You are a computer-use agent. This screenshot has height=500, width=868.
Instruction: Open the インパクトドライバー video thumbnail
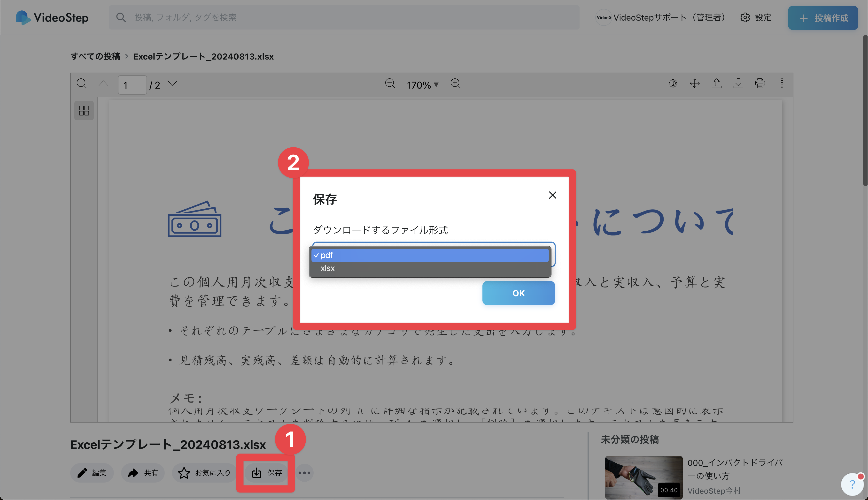click(643, 477)
